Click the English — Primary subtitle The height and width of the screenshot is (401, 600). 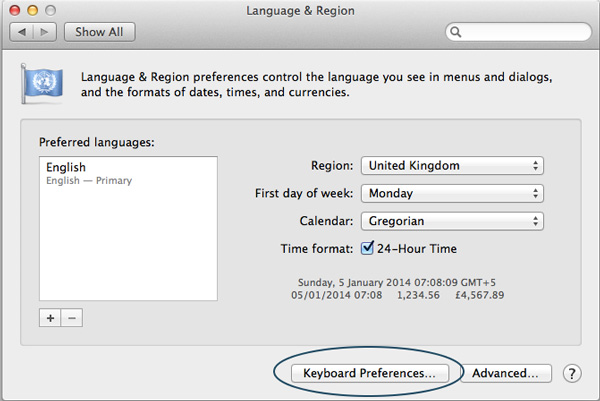pos(89,181)
